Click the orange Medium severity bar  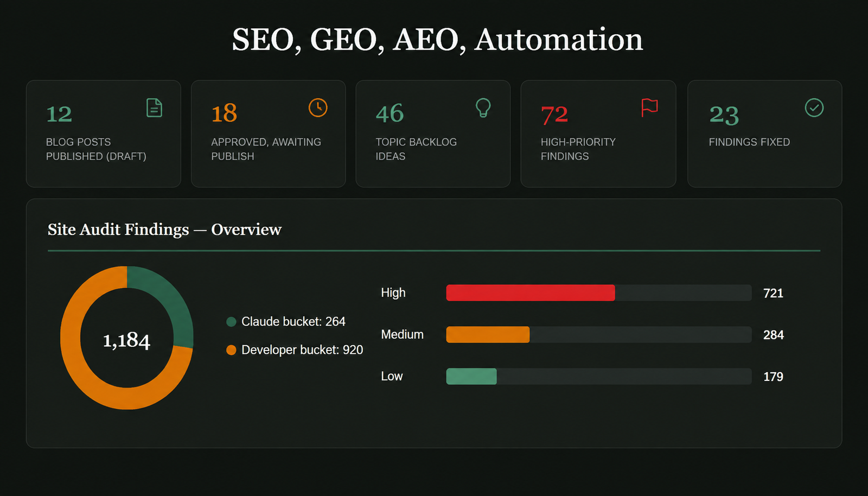tap(488, 334)
